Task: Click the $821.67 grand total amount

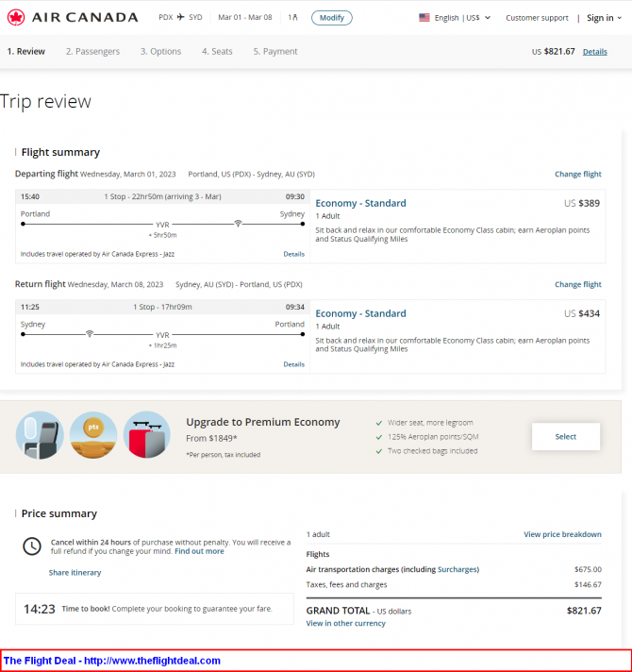Action: (584, 611)
